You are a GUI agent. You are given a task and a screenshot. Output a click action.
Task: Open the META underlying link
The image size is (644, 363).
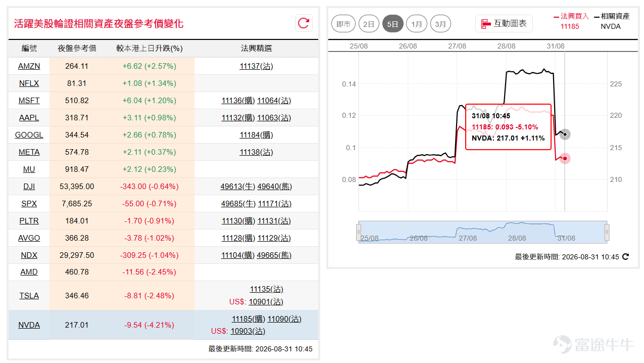pyautogui.click(x=29, y=152)
